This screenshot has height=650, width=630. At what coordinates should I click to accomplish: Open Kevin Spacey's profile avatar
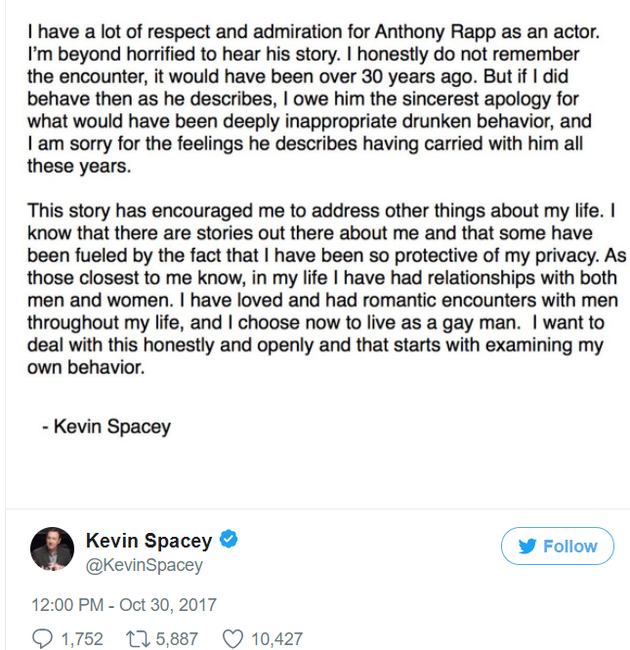pyautogui.click(x=51, y=550)
